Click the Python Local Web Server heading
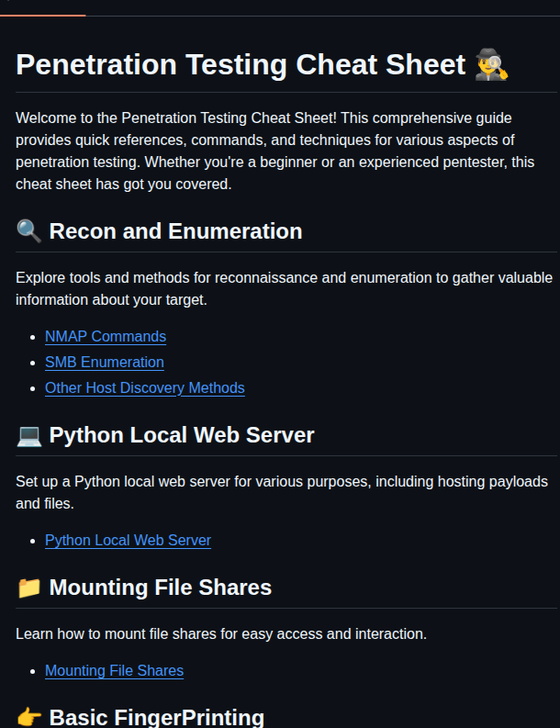The height and width of the screenshot is (728, 560). coord(182,435)
